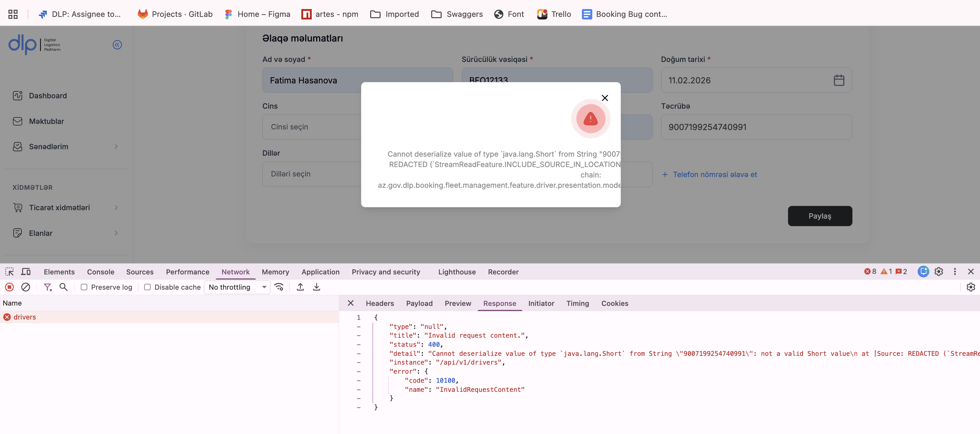This screenshot has width=980, height=434.
Task: Switch to the Recorder tab
Action: (503, 272)
